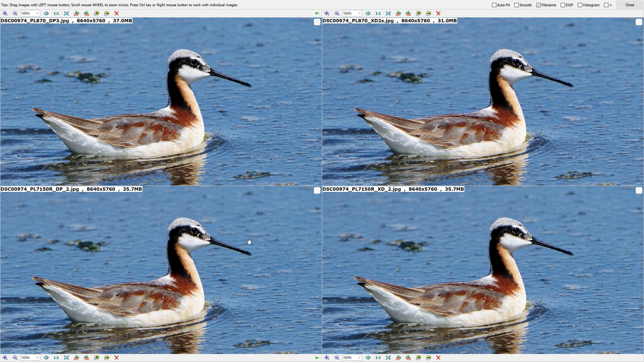Uncheck the Filename checkbox
The image size is (644, 362).
538,5
